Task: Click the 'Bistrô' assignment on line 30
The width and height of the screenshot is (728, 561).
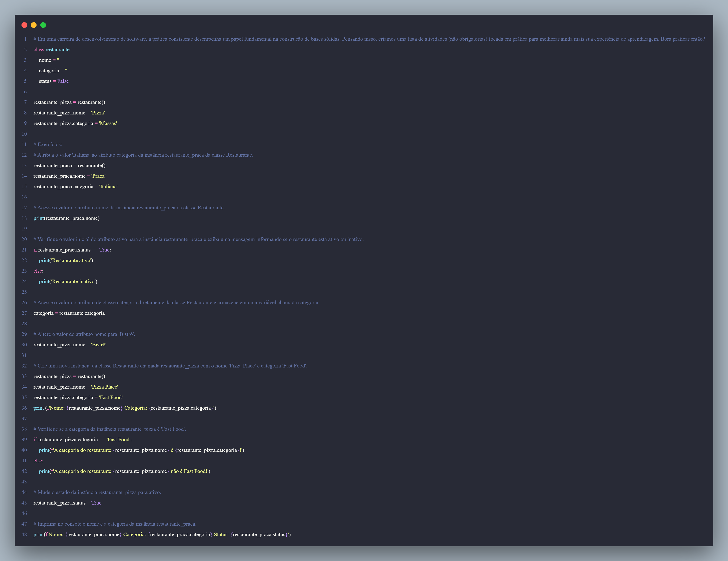Action: [x=70, y=345]
